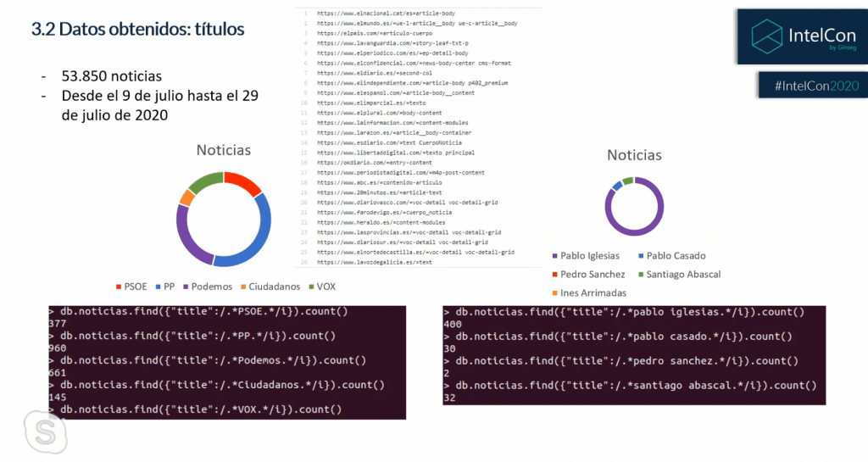
Task: Click the 'Desde el 9 de julio' bullet text
Action: (160, 105)
